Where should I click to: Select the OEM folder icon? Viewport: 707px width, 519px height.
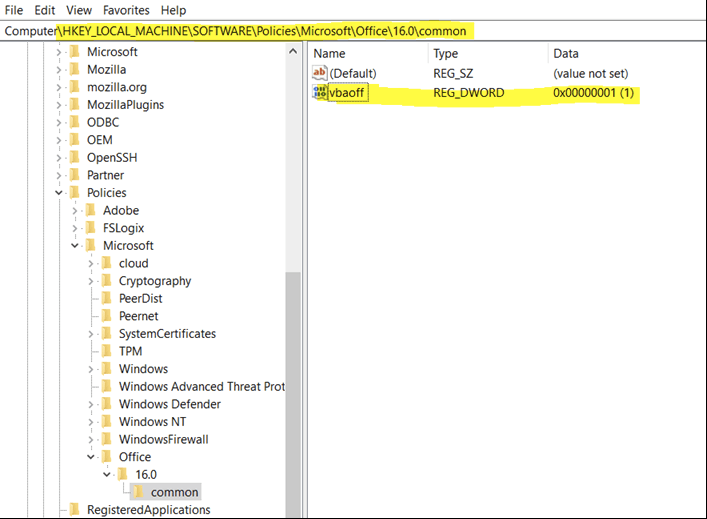coord(75,140)
